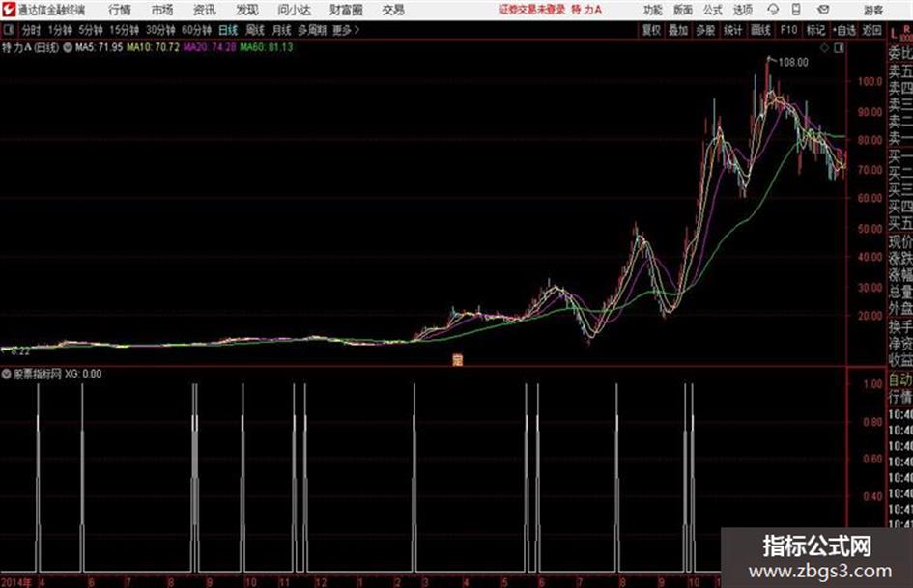Switch to the 60分钟 period tab

[x=196, y=30]
